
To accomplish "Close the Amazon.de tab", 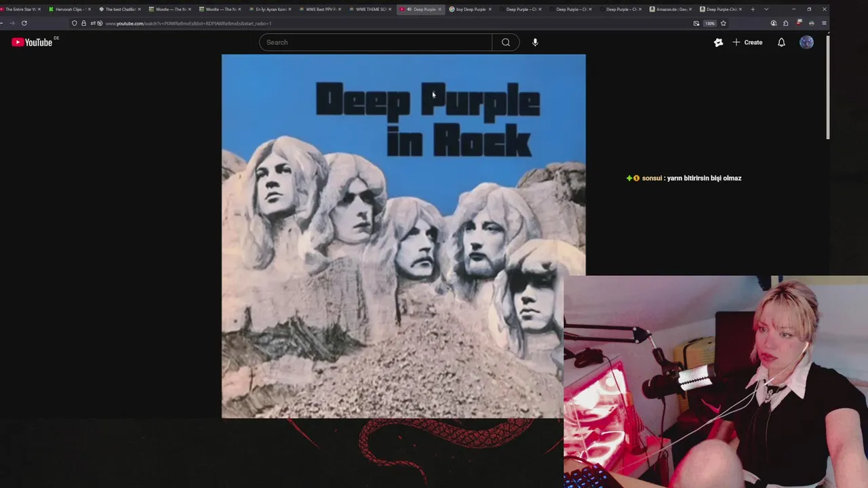I will point(690,9).
